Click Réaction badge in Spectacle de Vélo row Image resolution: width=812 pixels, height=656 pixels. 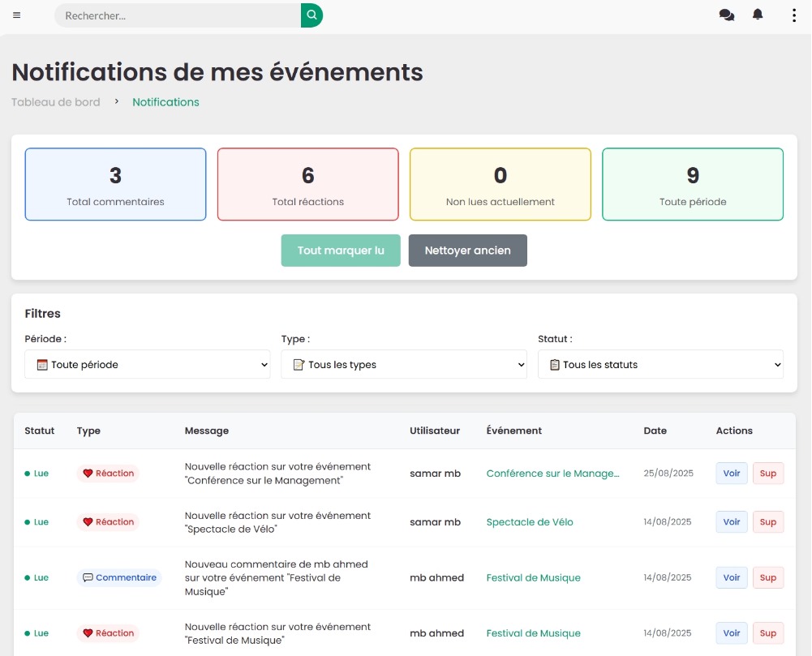108,522
